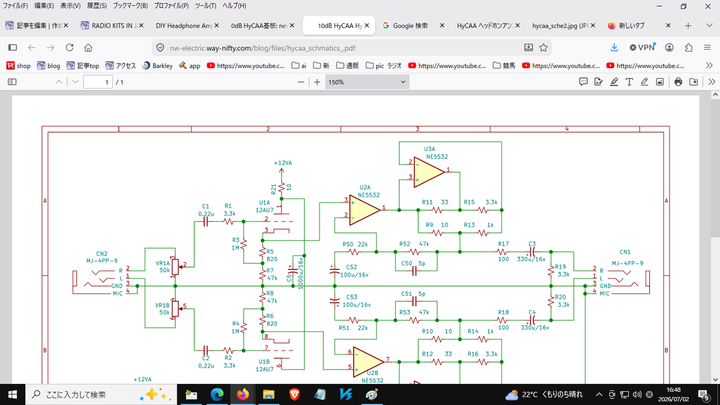Open the 150% zoom level dropdown
The height and width of the screenshot is (405, 720).
[x=367, y=82]
